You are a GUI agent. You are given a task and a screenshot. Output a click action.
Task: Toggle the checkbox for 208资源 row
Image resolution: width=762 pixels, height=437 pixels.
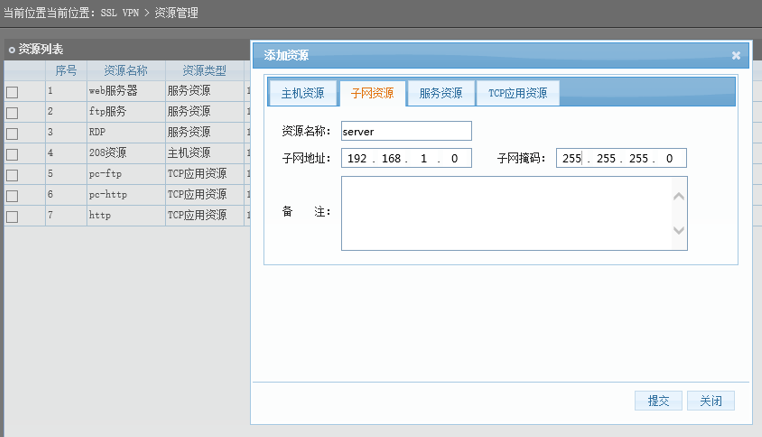(12, 154)
